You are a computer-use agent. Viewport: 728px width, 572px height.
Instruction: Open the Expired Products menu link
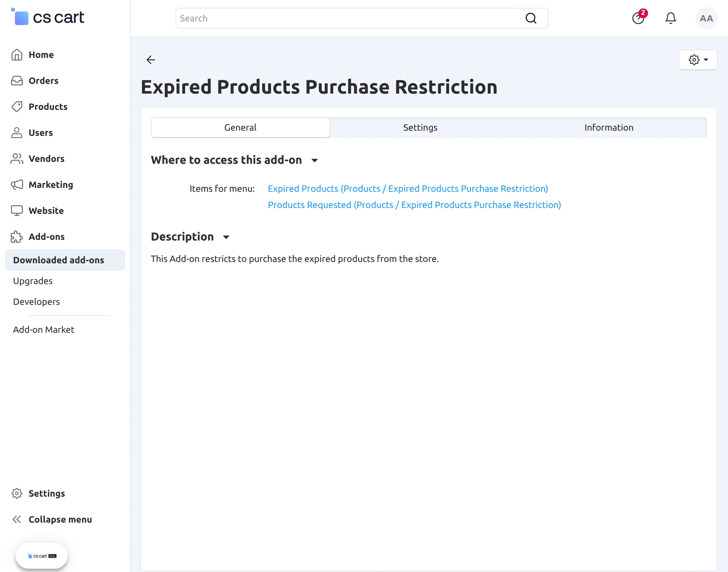[x=408, y=188]
